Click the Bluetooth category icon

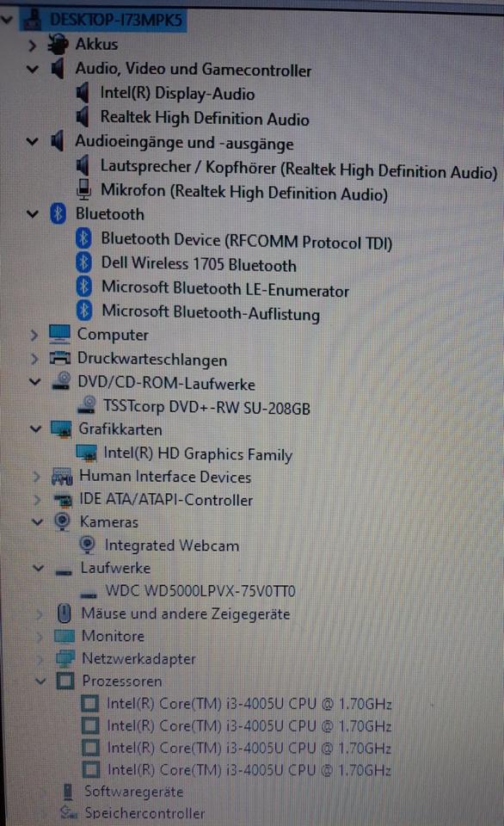[x=58, y=214]
